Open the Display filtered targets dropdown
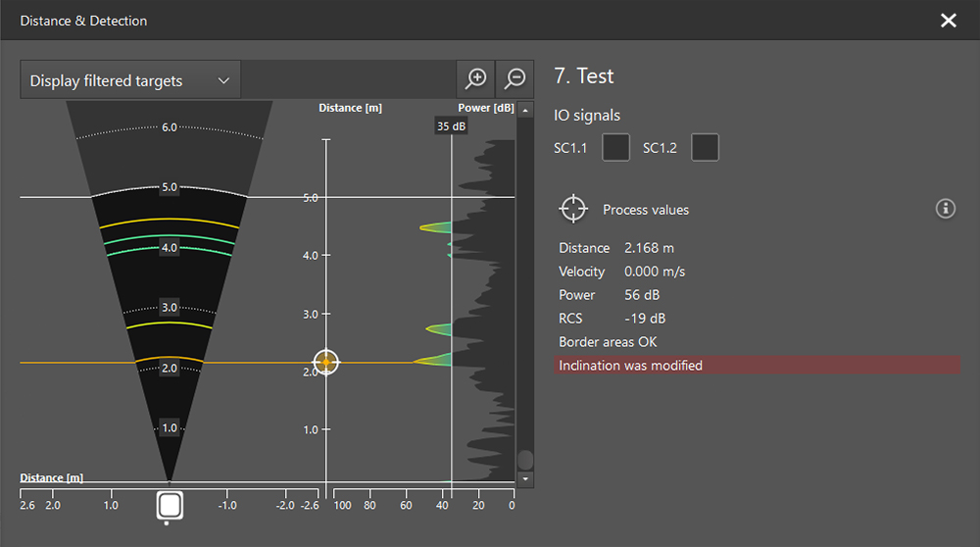Image resolution: width=980 pixels, height=547 pixels. [129, 80]
